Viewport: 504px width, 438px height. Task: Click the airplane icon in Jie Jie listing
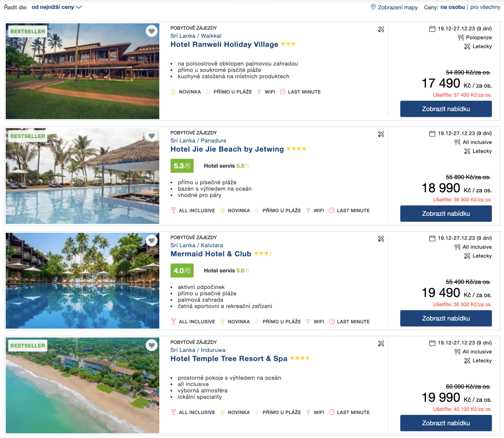pos(381,134)
